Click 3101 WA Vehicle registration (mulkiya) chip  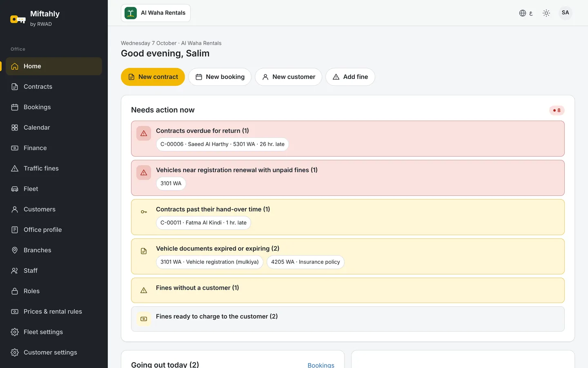point(209,262)
